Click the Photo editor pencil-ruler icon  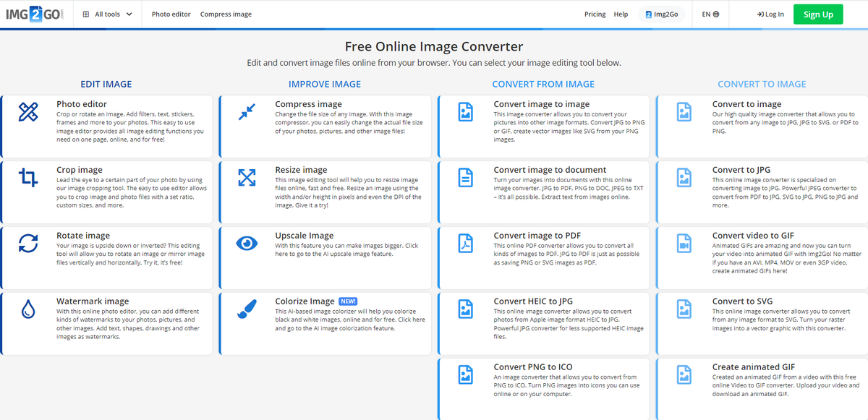coord(28,112)
